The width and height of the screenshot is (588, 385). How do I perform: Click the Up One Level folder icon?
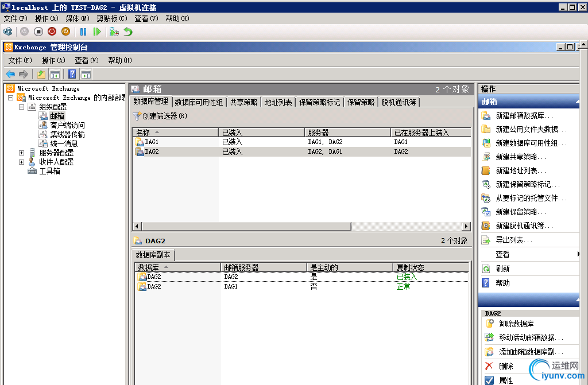(x=41, y=74)
